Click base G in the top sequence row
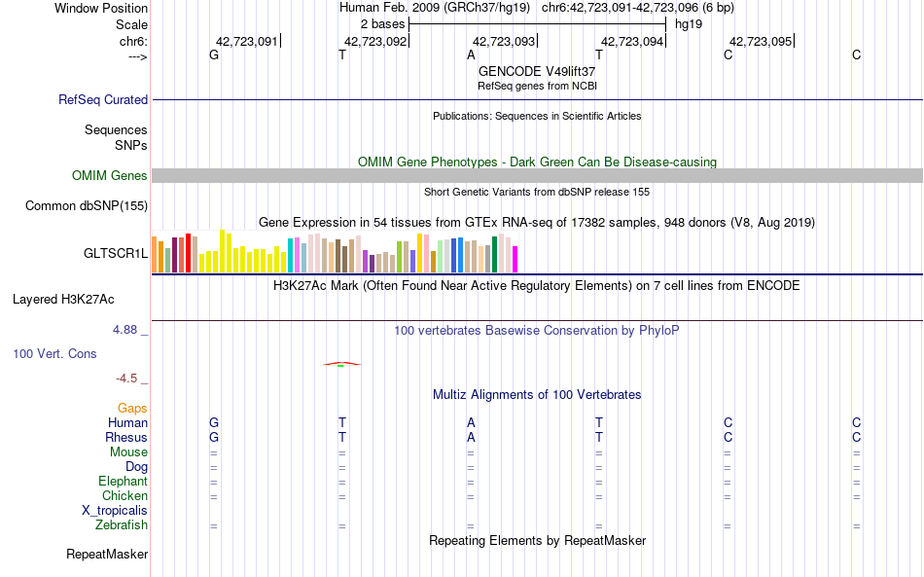 click(214, 55)
